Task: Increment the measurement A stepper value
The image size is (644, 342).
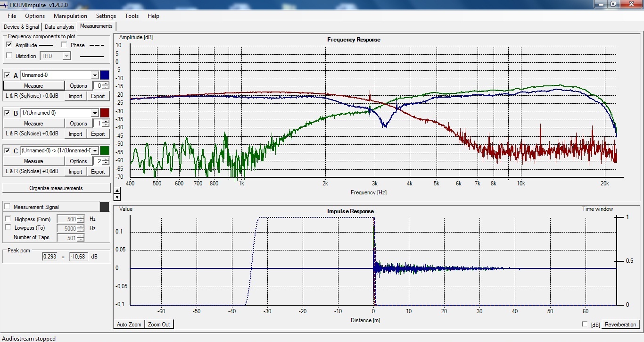Action: tap(106, 83)
